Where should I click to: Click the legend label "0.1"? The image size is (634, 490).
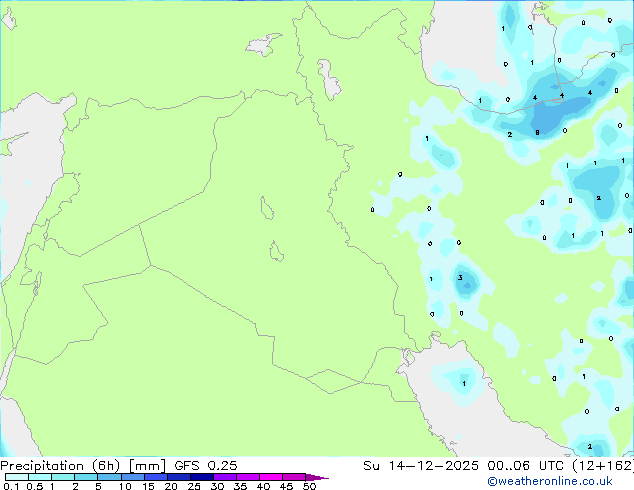12,486
